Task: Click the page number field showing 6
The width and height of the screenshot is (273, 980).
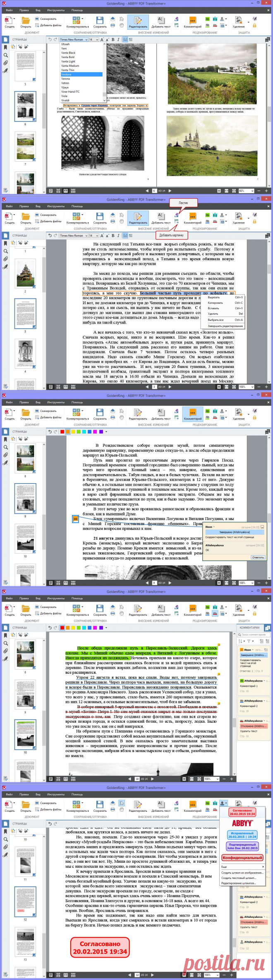Action: point(155,191)
